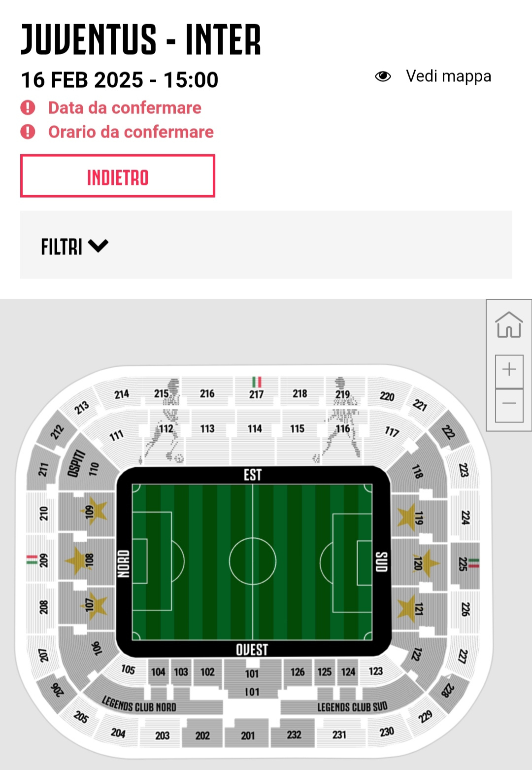
Task: Open the Vedi mappa link
Action: (448, 76)
